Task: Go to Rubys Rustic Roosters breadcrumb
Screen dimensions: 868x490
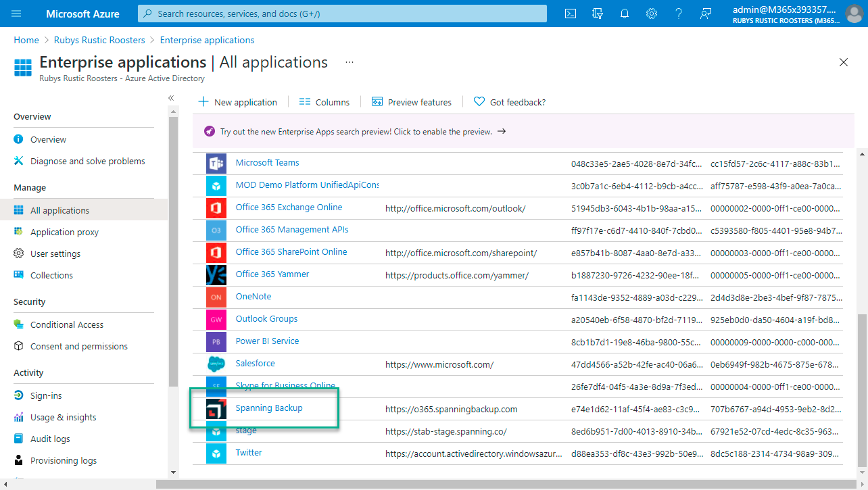Action: point(99,40)
